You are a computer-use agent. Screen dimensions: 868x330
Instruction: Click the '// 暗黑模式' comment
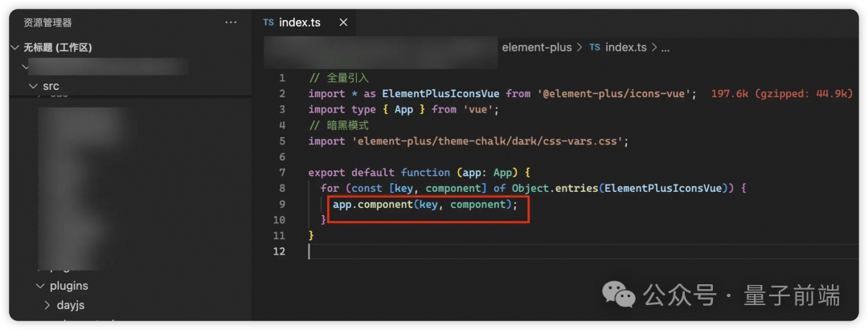(x=339, y=125)
